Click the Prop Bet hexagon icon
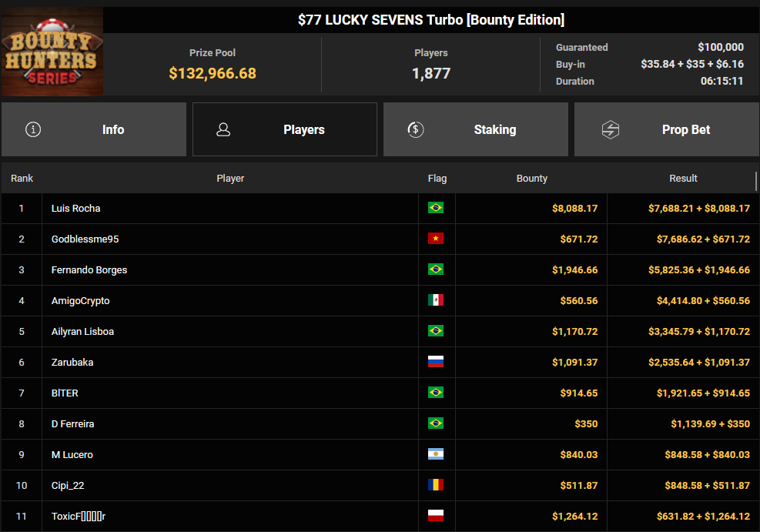Screen dimensions: 760x532 [610, 129]
